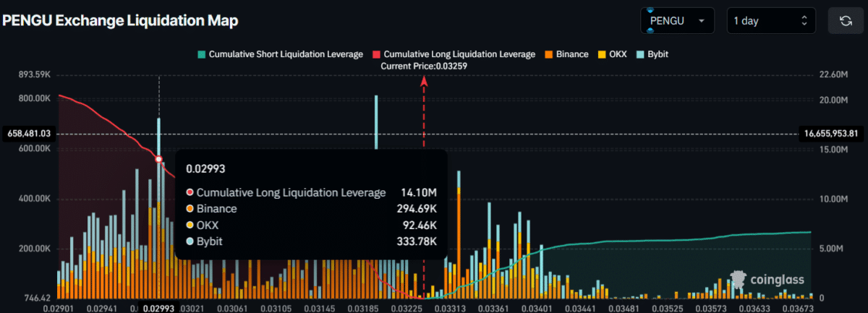Click the PENGU Exchange Liquidation Map title
The height and width of the screenshot is (313, 868).
tap(121, 20)
